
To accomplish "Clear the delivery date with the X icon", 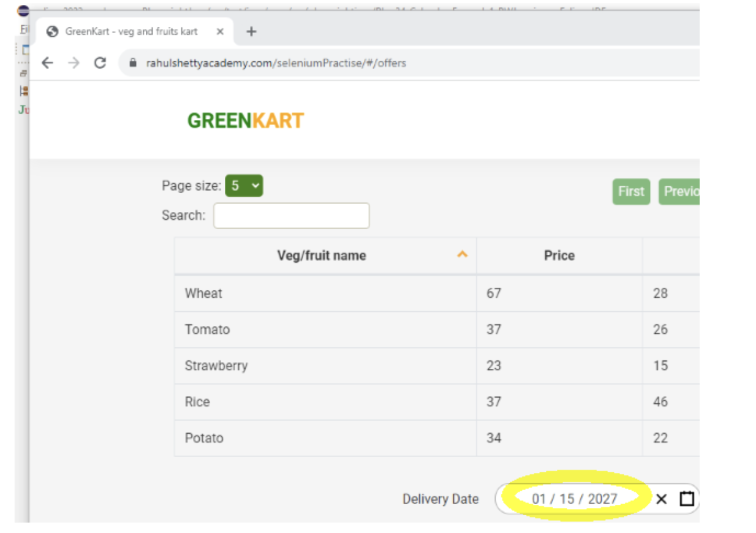I will (x=662, y=499).
